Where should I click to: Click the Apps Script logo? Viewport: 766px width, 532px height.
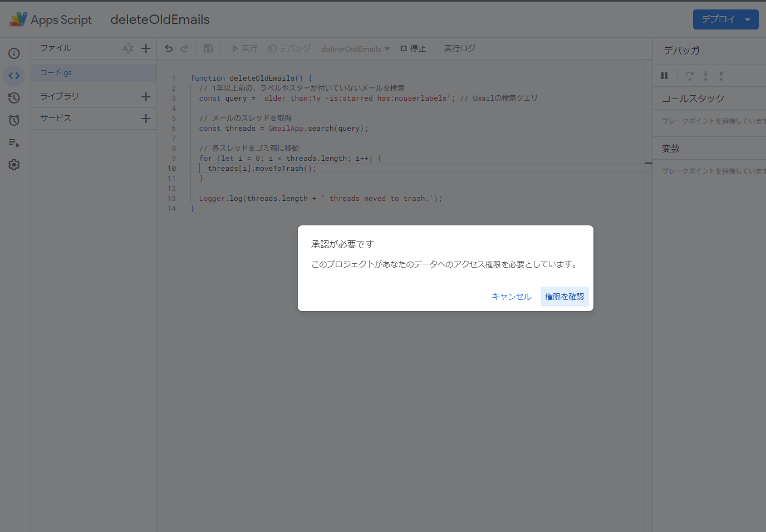[18, 19]
